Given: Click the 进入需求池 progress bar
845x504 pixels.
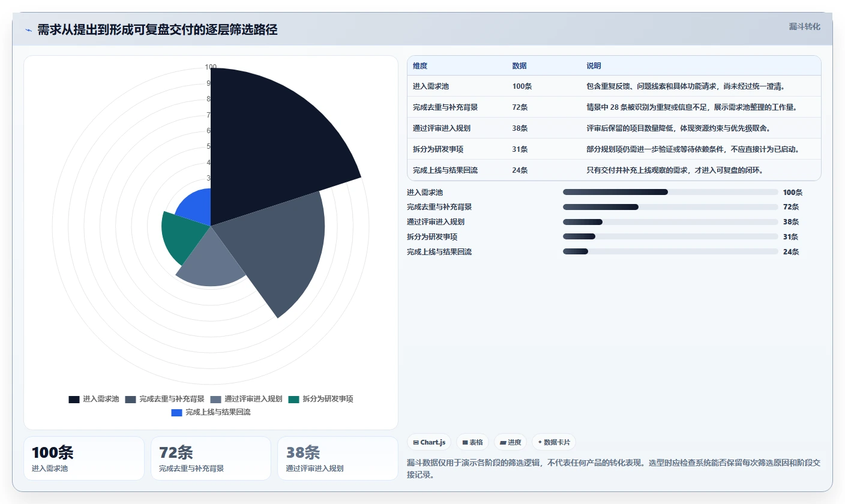Looking at the screenshot, I should tap(670, 192).
